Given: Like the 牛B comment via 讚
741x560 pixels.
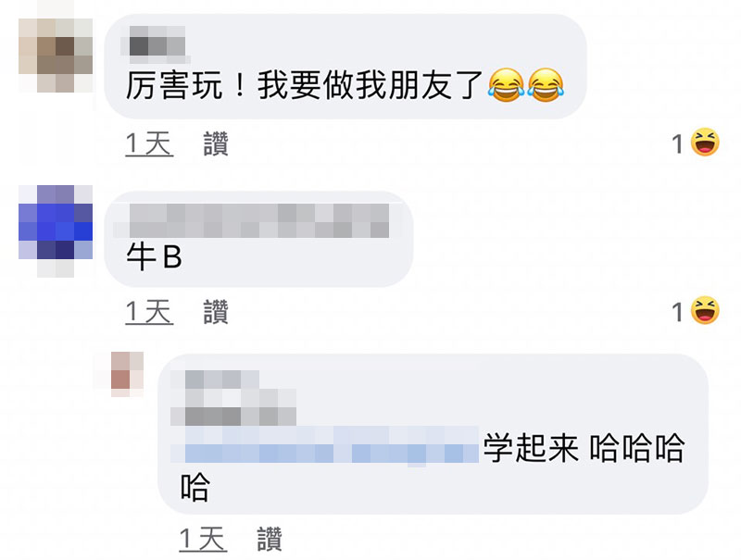Looking at the screenshot, I should click(216, 312).
